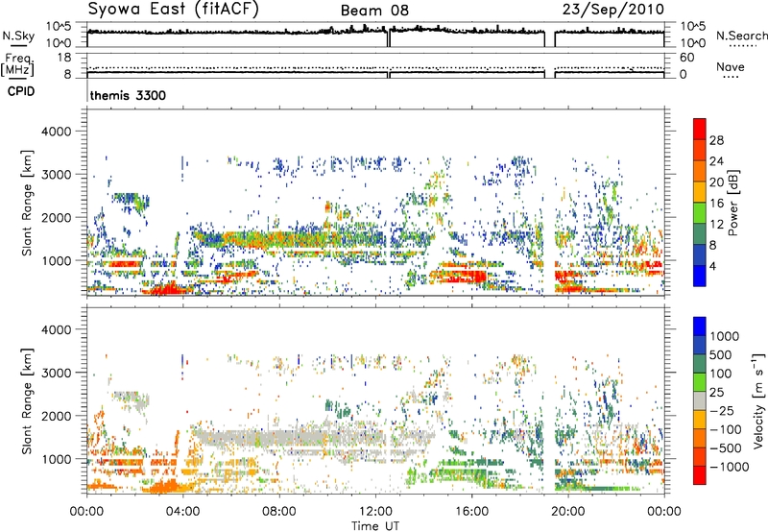Click the "Power [dB]" color bar title
Screen dimensions: 768x532
click(733, 203)
